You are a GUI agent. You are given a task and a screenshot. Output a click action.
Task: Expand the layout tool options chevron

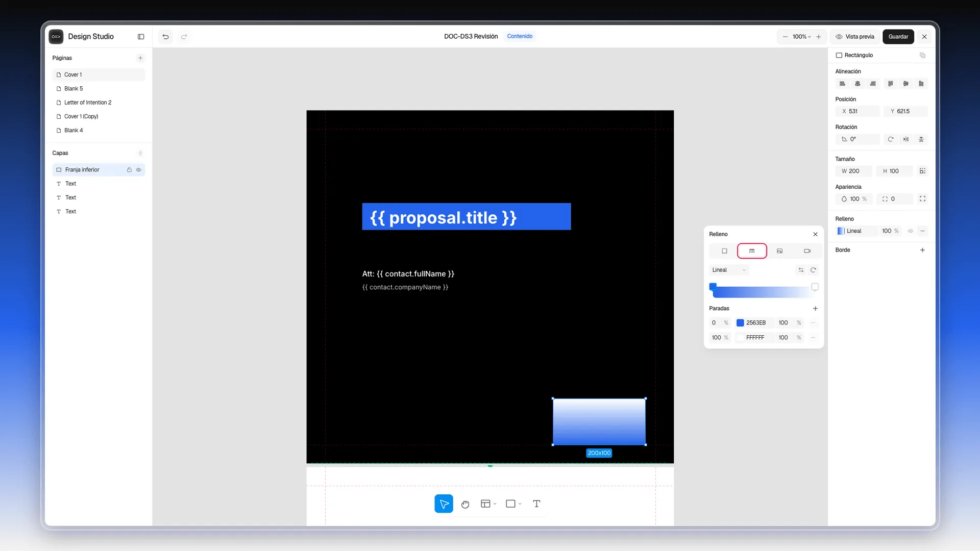click(495, 504)
